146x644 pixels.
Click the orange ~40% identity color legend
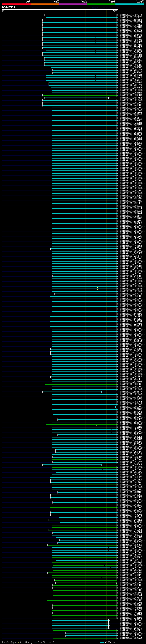click(x=45, y=4)
